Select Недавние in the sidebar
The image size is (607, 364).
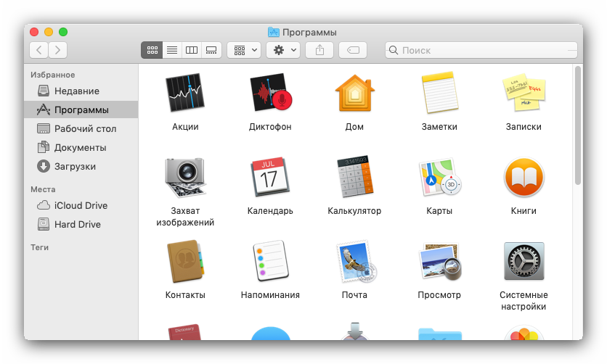81,91
